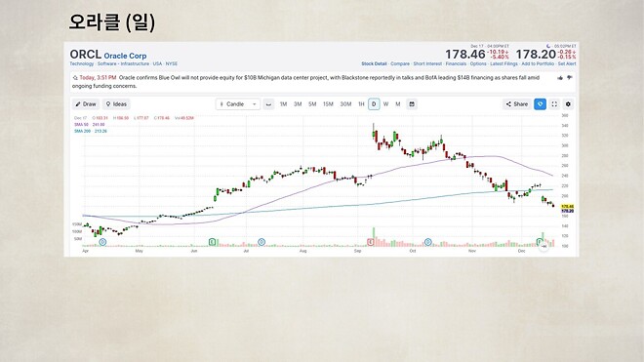Screen dimensions: 644x362
Task: Select the 15M interval
Action: click(x=328, y=104)
